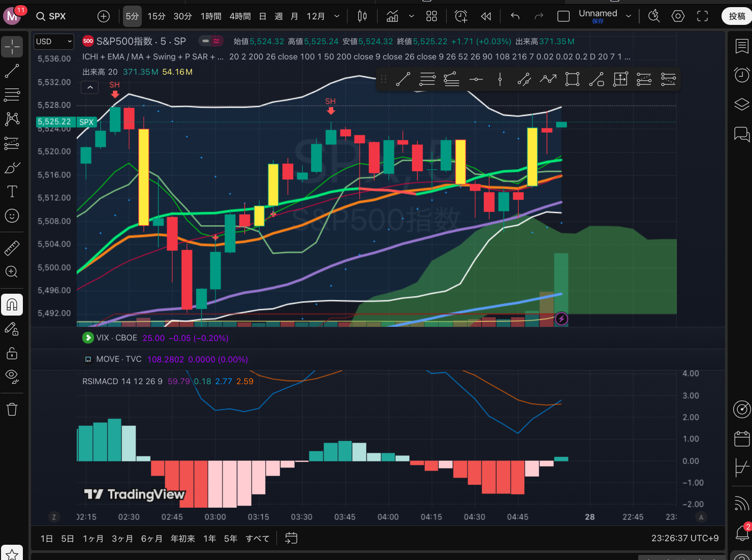Screen dimensions: 752x560
Task: Switch to 1時間 timeframe
Action: point(211,16)
